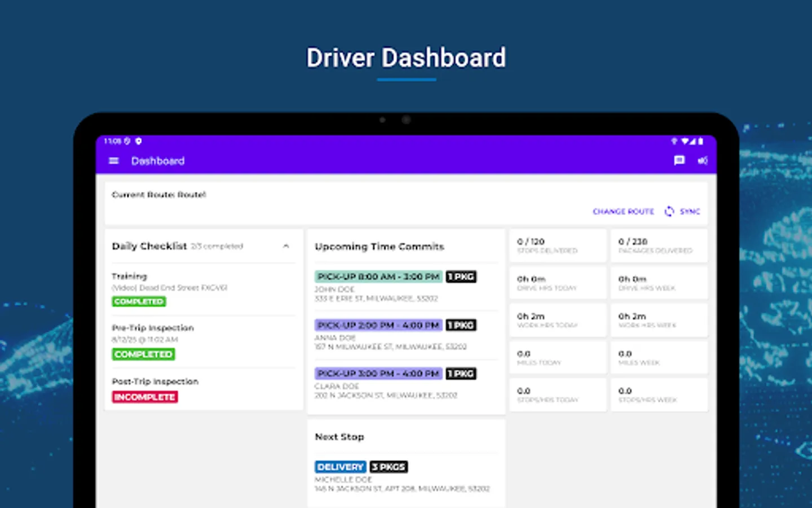Click the DELIVERY badge in Next Stop
This screenshot has width=812, height=508.
pyautogui.click(x=341, y=467)
